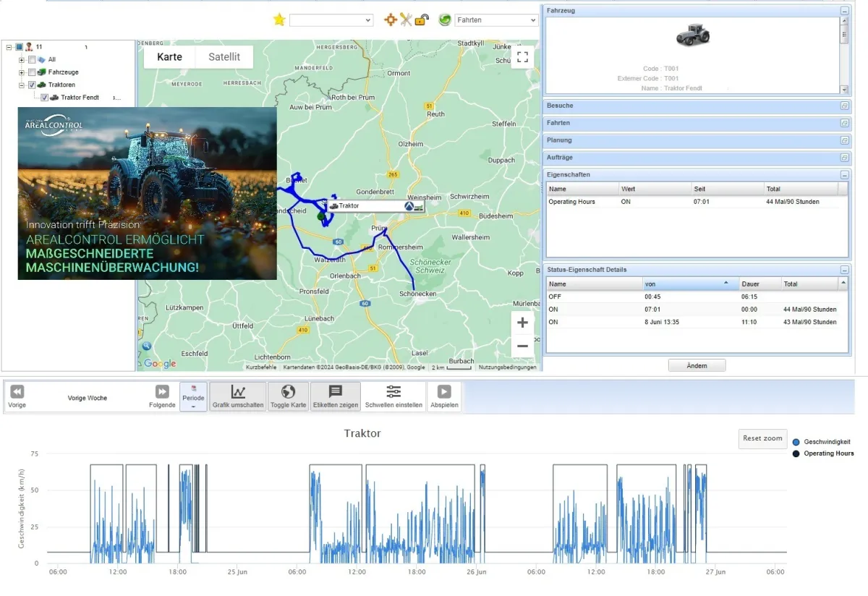The image size is (868, 596).
Task: Click the green refresh icon
Action: pos(444,20)
